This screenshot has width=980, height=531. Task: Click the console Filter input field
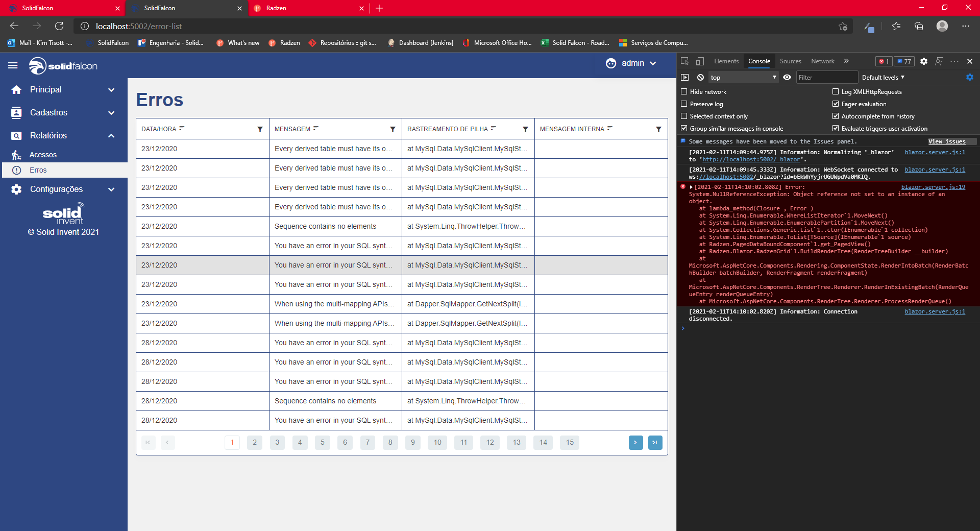[827, 78]
